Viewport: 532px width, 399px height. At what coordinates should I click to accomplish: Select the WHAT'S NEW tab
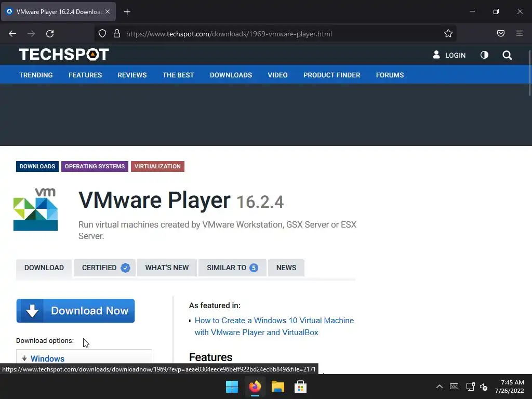(167, 268)
